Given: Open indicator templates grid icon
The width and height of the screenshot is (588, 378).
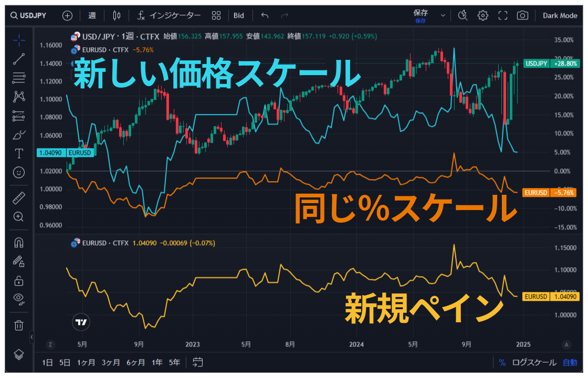Looking at the screenshot, I should point(216,15).
